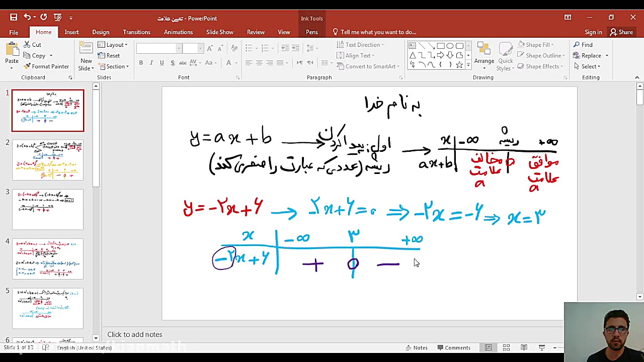
Task: Start slideshow from beginning icon
Action: tap(57, 18)
